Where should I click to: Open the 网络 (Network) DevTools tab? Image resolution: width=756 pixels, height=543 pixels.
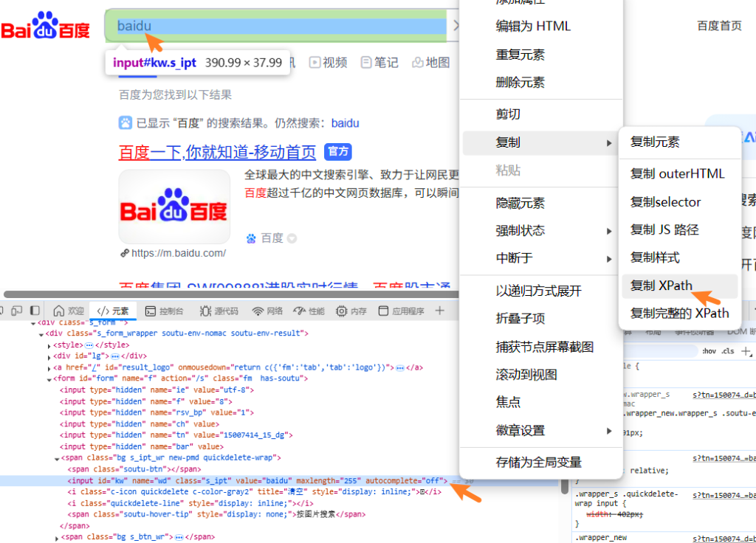point(267,311)
